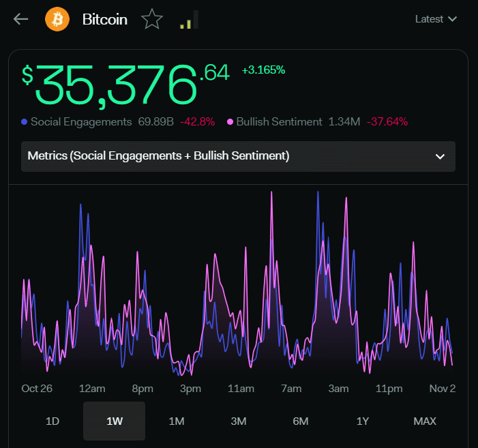
Task: Click the Bullish Sentiment legend label
Action: [x=279, y=122]
